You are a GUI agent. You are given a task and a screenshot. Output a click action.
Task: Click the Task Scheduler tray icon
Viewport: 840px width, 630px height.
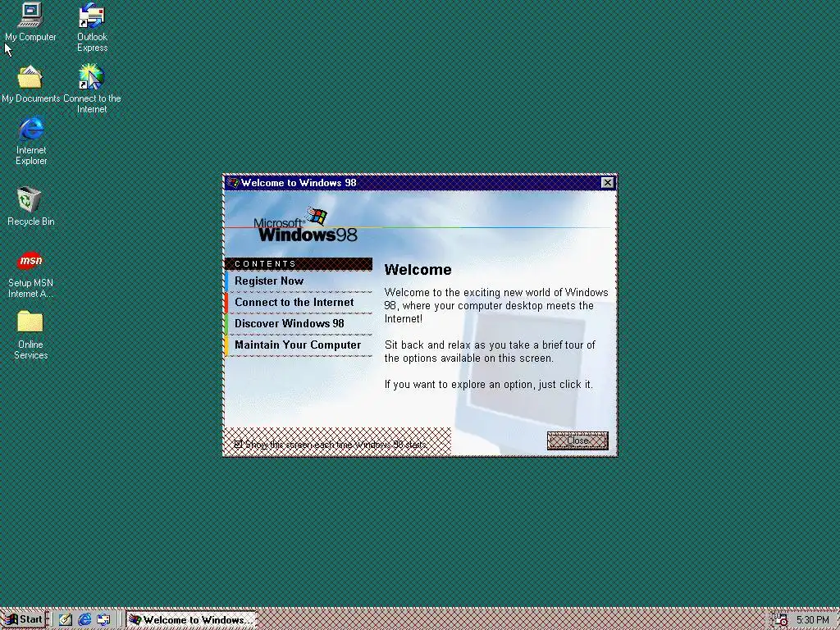tap(781, 620)
